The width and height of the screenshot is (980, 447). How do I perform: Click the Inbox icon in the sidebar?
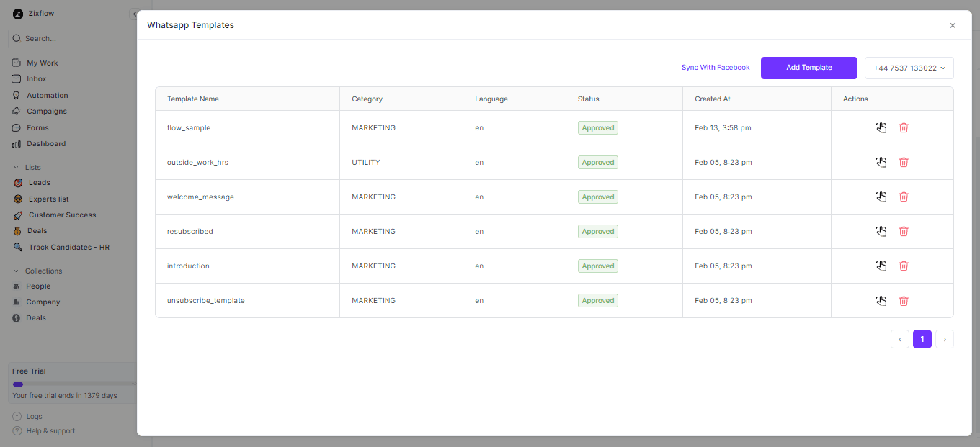(x=17, y=78)
